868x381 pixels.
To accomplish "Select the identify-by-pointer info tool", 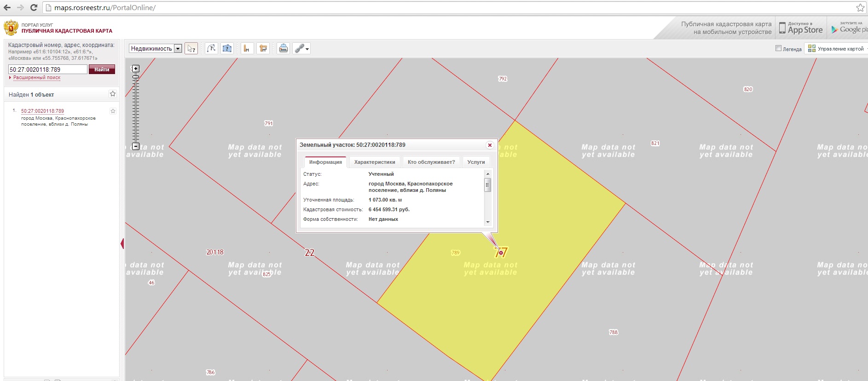I will click(x=191, y=48).
